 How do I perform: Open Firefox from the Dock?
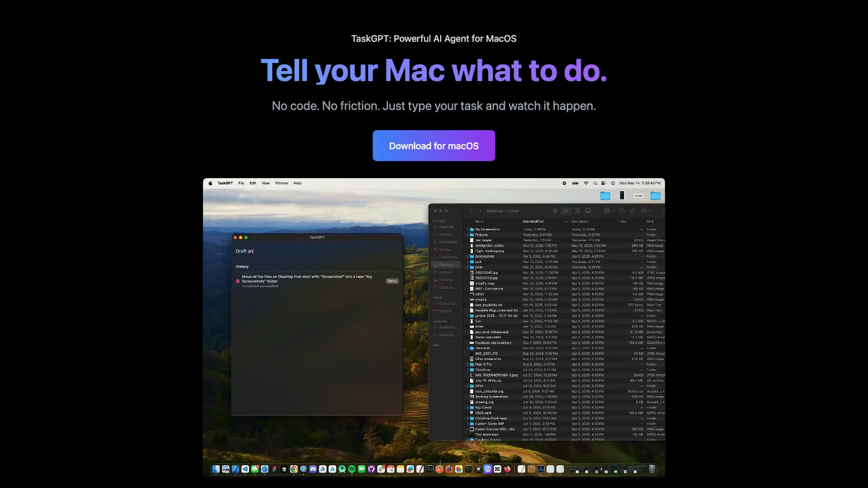point(507,469)
